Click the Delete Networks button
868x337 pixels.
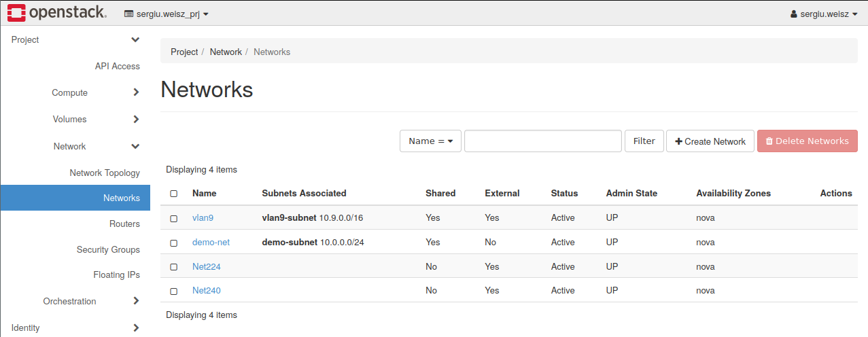coord(808,141)
